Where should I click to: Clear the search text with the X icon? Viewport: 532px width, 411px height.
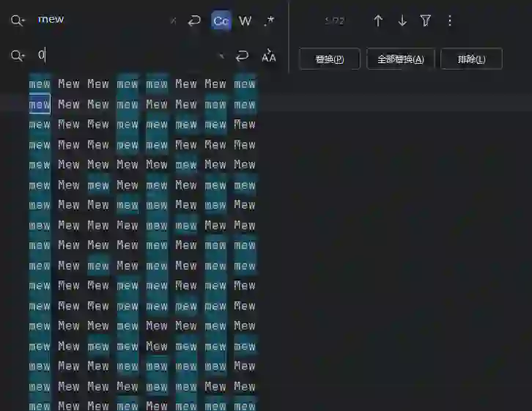click(173, 21)
